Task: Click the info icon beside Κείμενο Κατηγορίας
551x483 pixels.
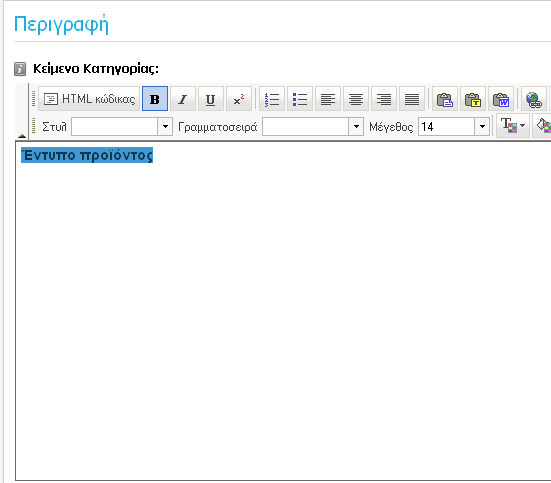Action: pyautogui.click(x=20, y=69)
